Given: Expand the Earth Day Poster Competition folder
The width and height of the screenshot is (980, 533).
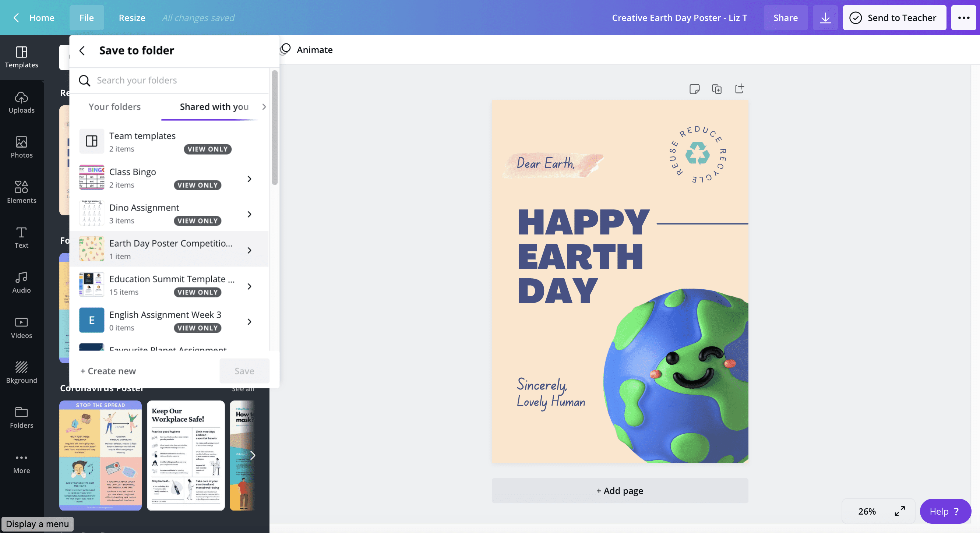Looking at the screenshot, I should click(250, 250).
